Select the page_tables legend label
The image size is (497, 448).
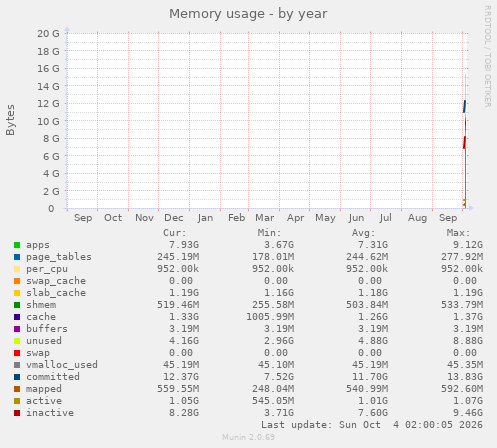click(59, 257)
